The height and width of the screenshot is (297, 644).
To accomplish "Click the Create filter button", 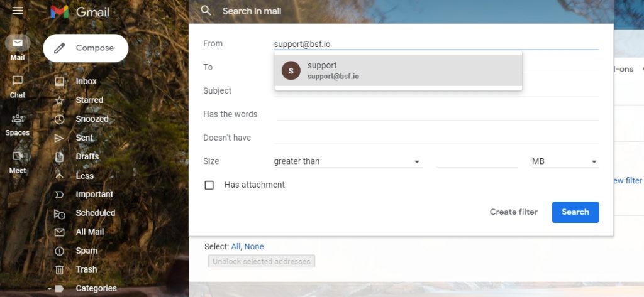I will point(513,212).
